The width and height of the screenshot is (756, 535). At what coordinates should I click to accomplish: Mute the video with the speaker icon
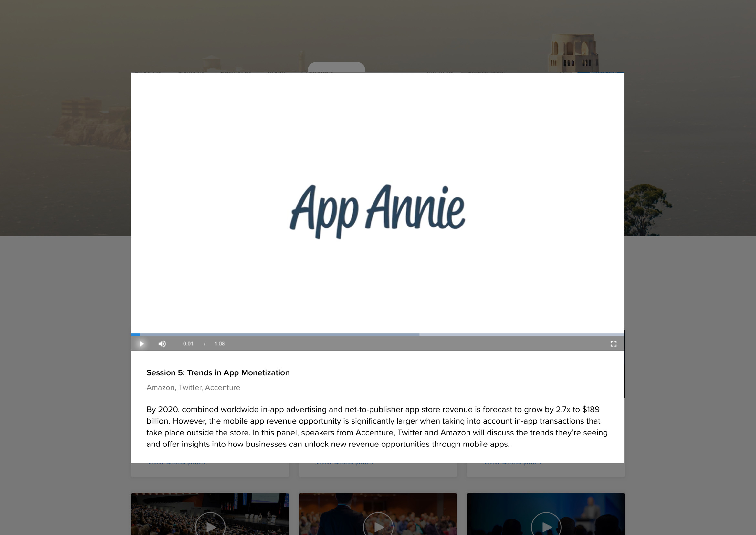tap(162, 344)
